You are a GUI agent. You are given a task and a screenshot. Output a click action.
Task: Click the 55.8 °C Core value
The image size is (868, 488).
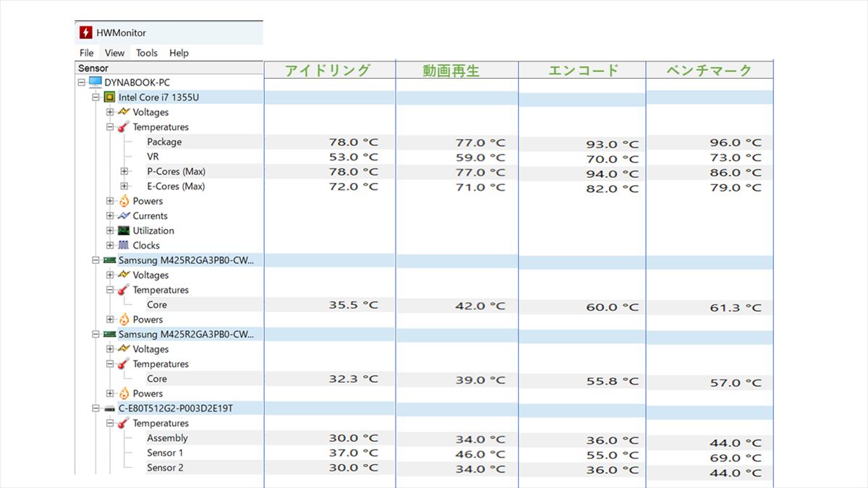point(613,381)
